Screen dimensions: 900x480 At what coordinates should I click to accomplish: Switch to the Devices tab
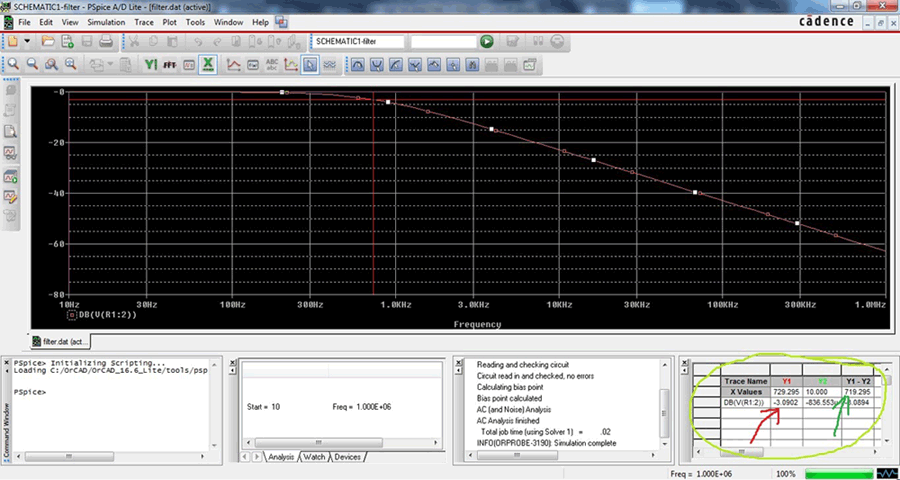[347, 457]
